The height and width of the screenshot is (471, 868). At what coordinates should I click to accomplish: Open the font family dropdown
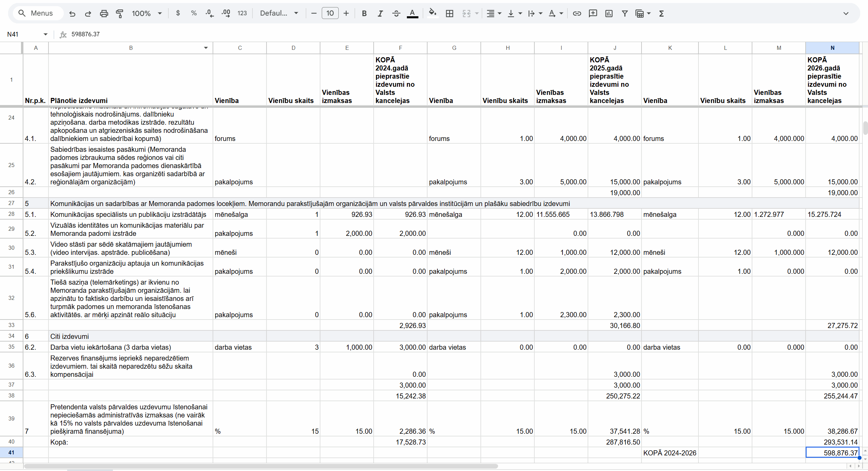[279, 13]
